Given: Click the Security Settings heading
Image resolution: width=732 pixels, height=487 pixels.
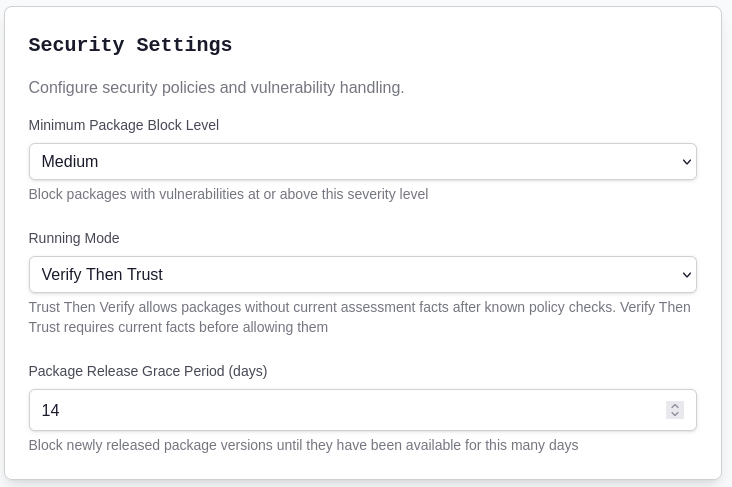Looking at the screenshot, I should (x=130, y=45).
